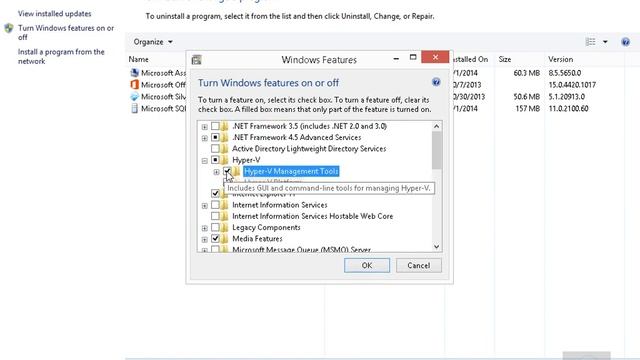Click OK in Windows Features dialog
The image size is (640, 360).
367,265
